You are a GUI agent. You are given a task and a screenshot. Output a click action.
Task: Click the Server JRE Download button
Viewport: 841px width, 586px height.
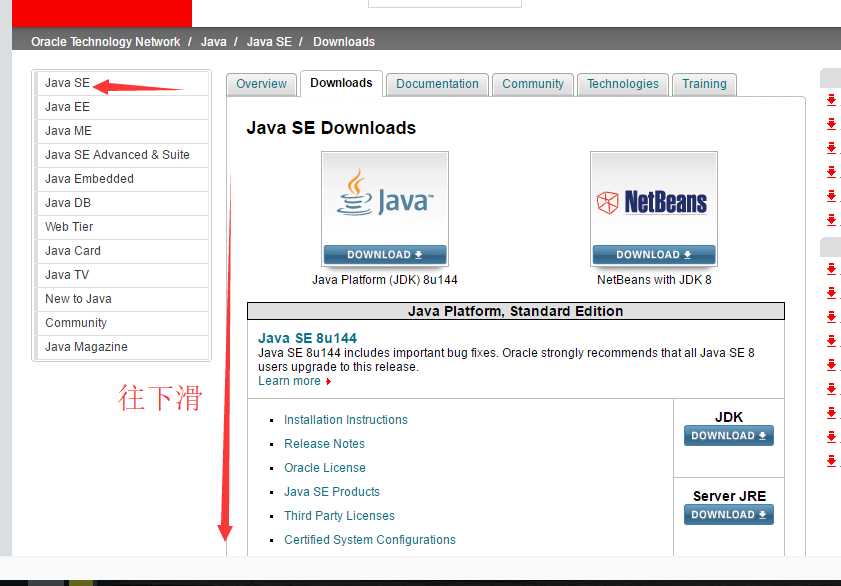tap(728, 515)
